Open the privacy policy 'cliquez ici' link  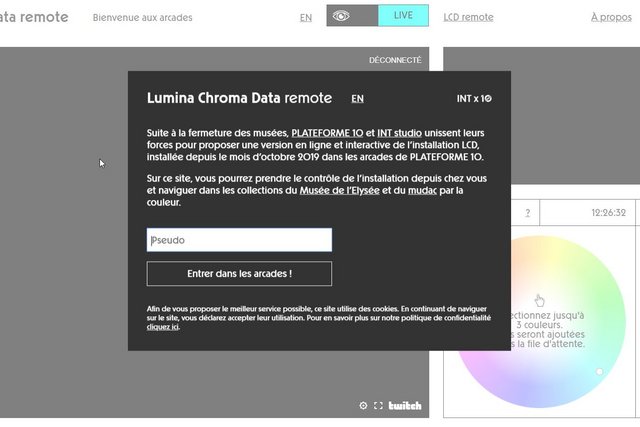coord(162,327)
